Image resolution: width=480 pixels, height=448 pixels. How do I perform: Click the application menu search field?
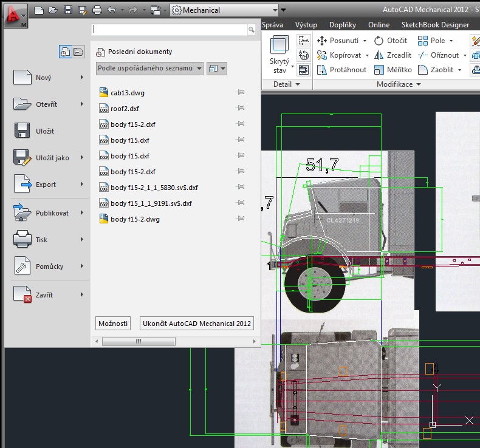click(169, 29)
